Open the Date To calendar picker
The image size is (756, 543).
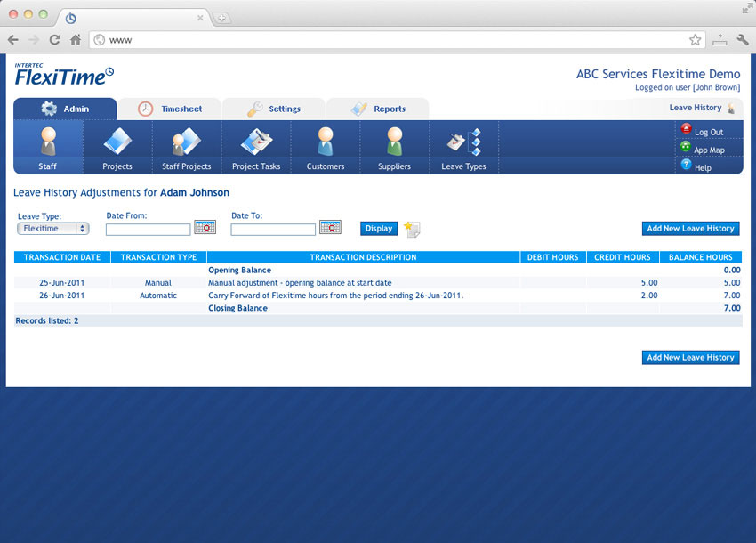point(330,227)
